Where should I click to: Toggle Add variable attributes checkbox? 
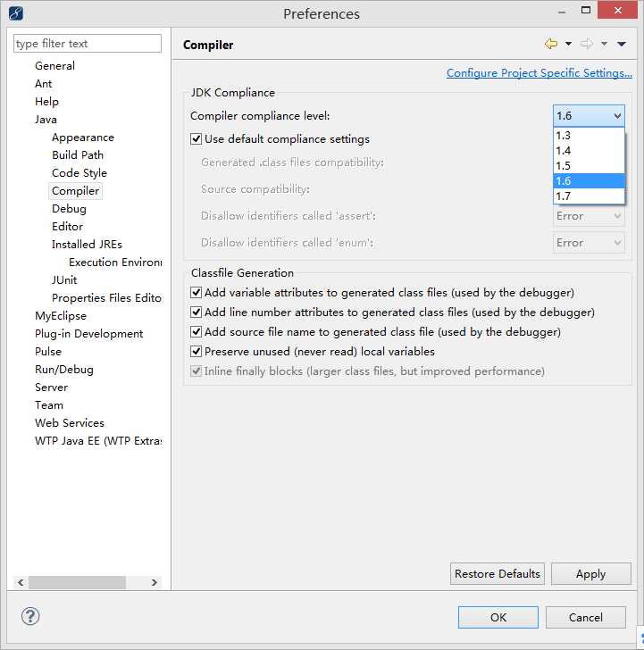(x=197, y=293)
